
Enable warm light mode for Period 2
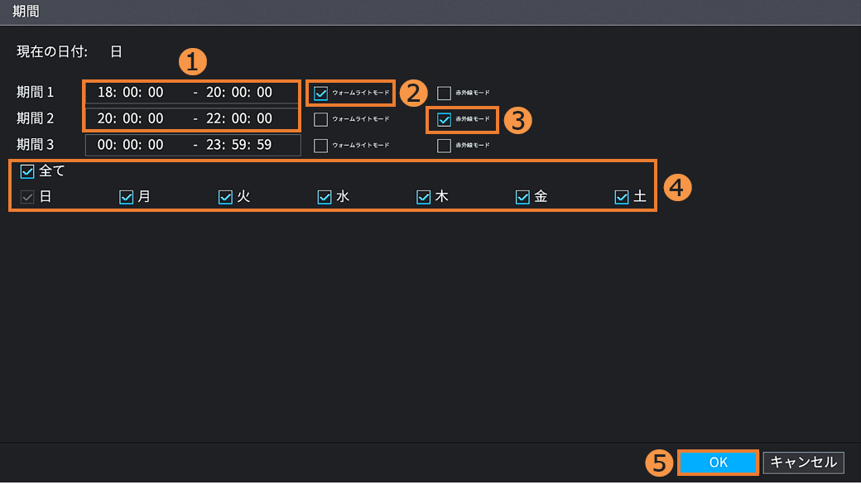321,119
